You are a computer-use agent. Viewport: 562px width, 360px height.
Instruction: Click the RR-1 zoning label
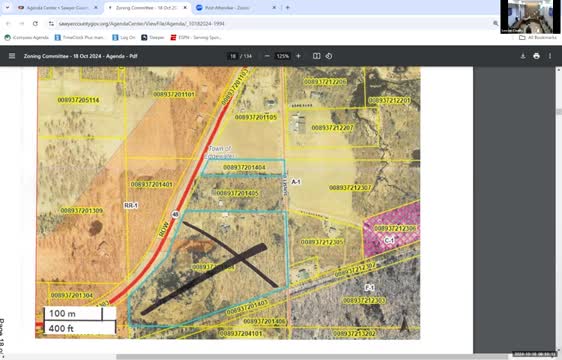click(131, 205)
